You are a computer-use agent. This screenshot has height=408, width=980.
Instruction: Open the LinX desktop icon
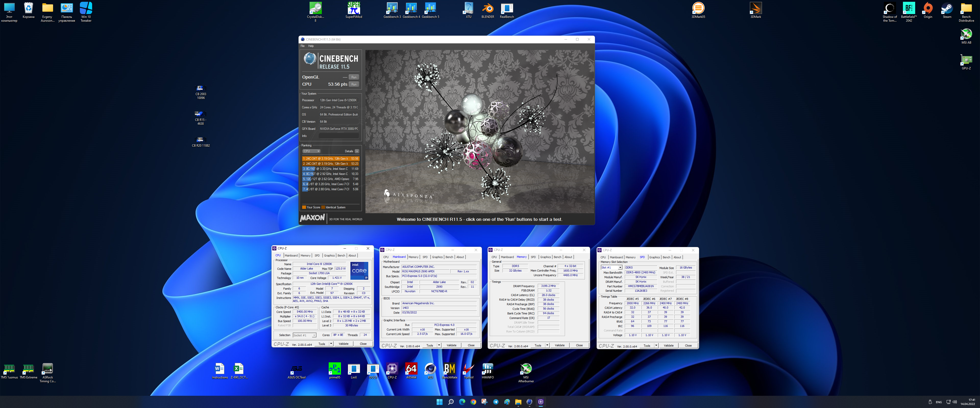click(x=354, y=371)
